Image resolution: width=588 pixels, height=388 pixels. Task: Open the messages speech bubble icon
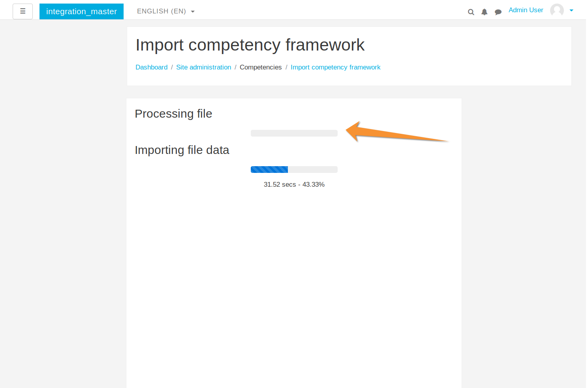[x=498, y=12]
